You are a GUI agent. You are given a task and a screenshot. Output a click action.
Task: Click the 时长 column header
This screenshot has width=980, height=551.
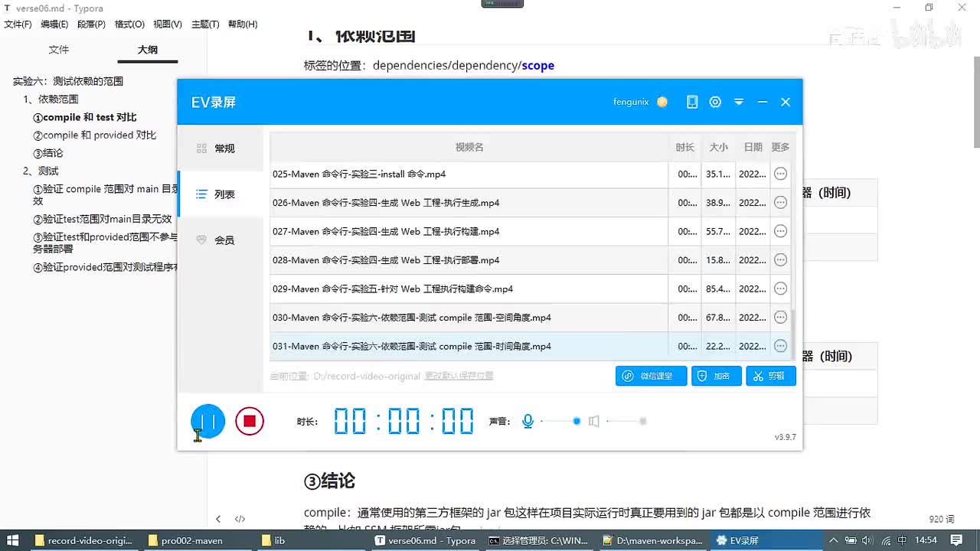[x=685, y=147]
